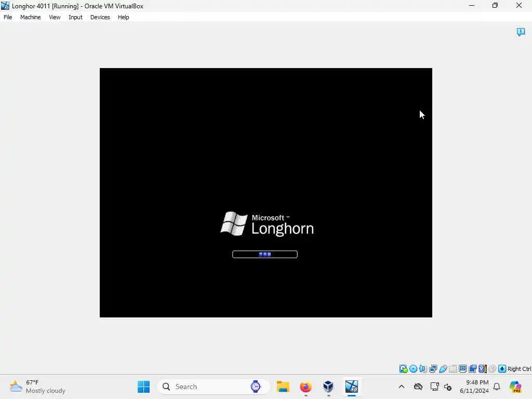Launch Copilot from the taskbar corner
The width and height of the screenshot is (532, 399).
pos(515,387)
